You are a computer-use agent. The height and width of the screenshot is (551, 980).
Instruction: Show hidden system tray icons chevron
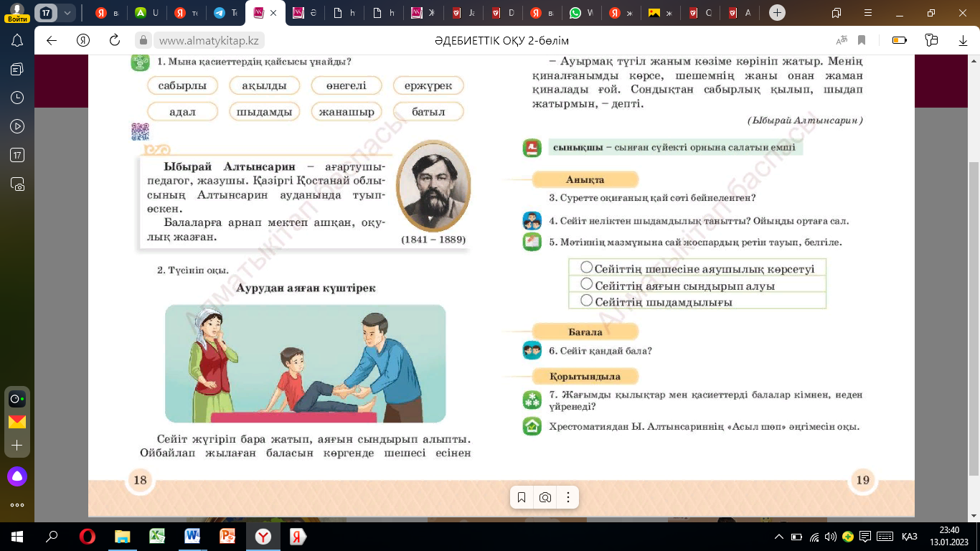click(779, 537)
